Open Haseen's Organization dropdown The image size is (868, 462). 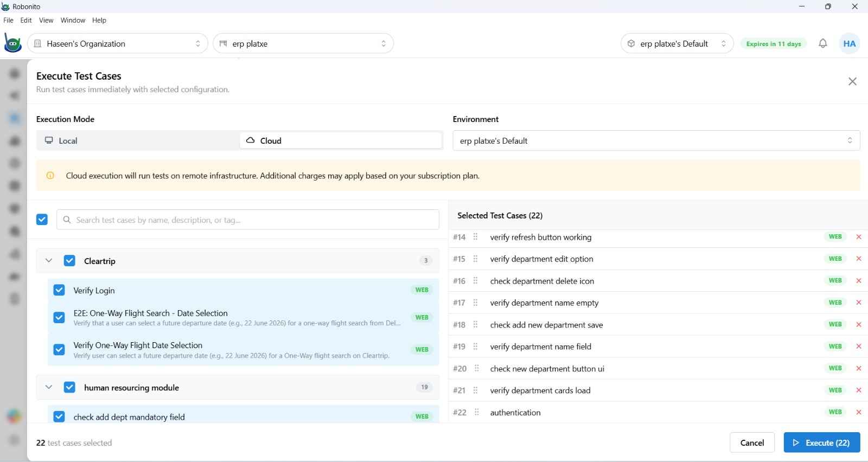pyautogui.click(x=118, y=43)
